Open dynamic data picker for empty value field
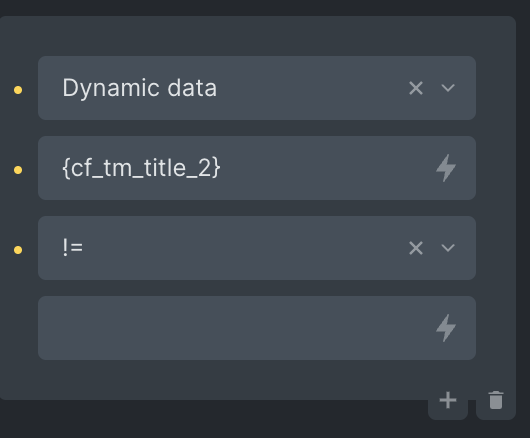This screenshot has width=530, height=438. tap(446, 328)
